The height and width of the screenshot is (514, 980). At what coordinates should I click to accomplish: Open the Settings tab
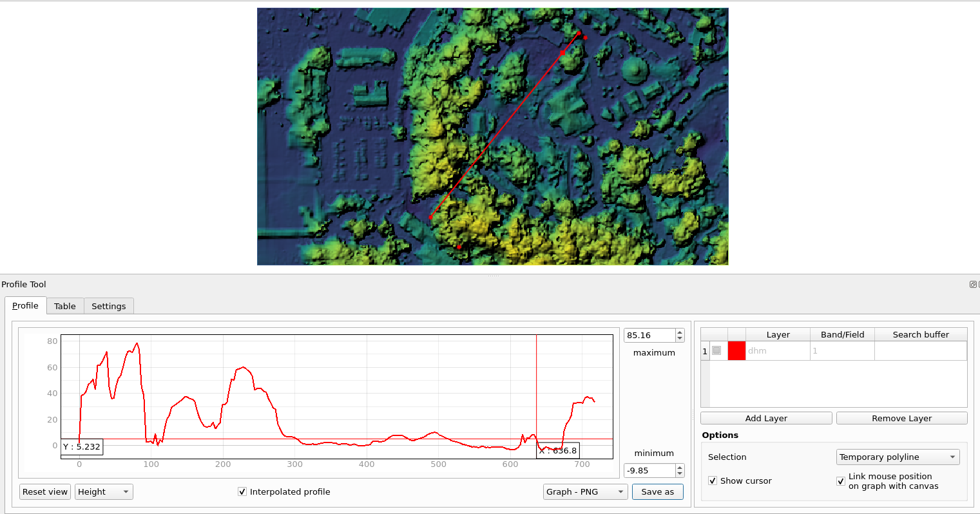[x=108, y=306]
